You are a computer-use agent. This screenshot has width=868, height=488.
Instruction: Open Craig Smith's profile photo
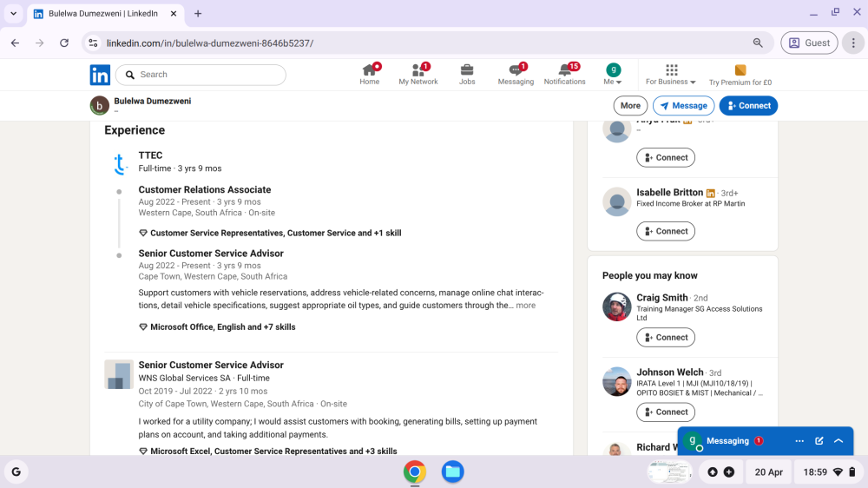[x=616, y=307]
